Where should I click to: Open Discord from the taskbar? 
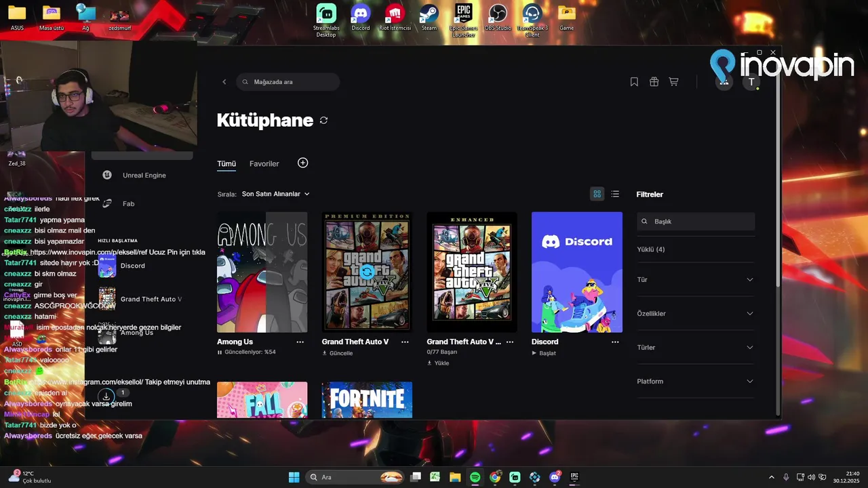click(x=555, y=477)
